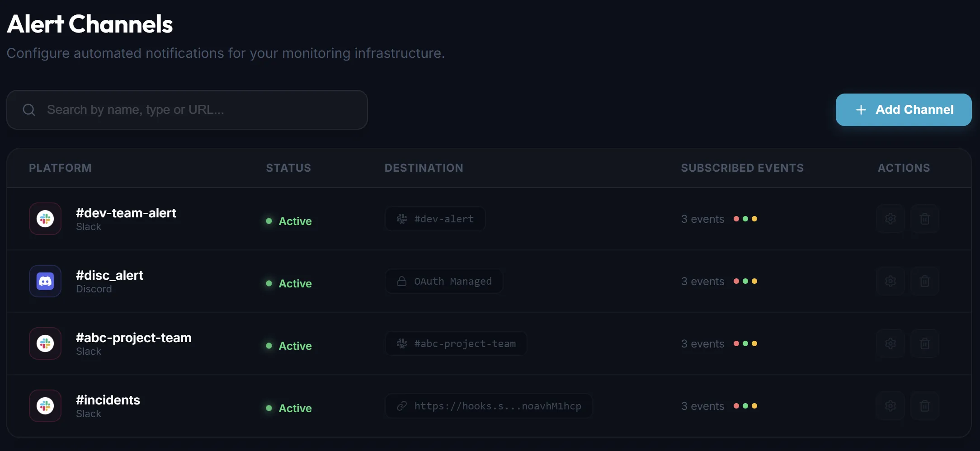Click the Slack logo for #dev-team-alert
980x451 pixels.
[45, 219]
